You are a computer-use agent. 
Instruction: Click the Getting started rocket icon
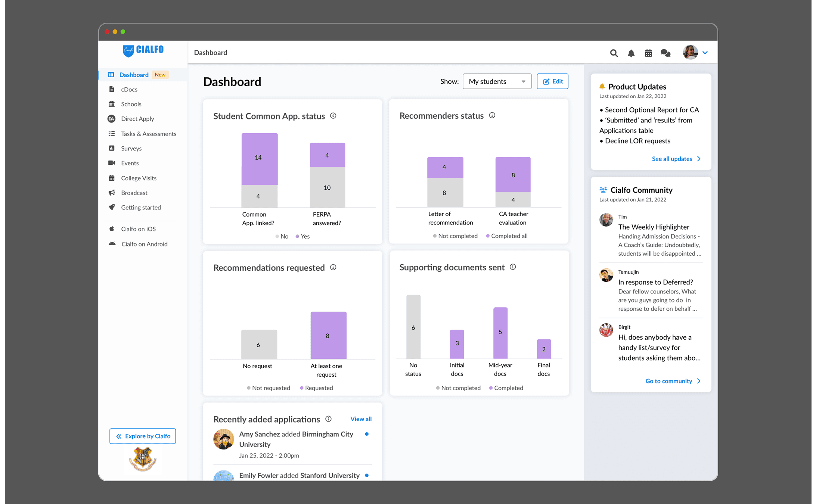point(112,207)
